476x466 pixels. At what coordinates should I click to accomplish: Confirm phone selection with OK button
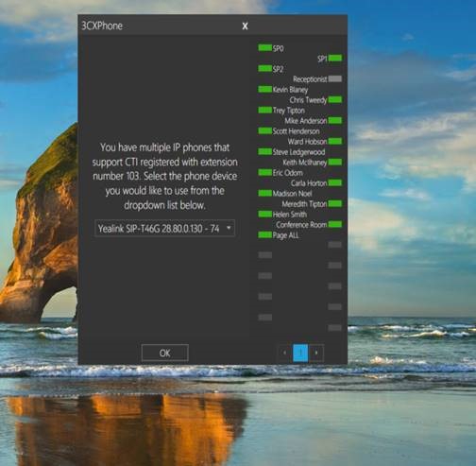[165, 353]
